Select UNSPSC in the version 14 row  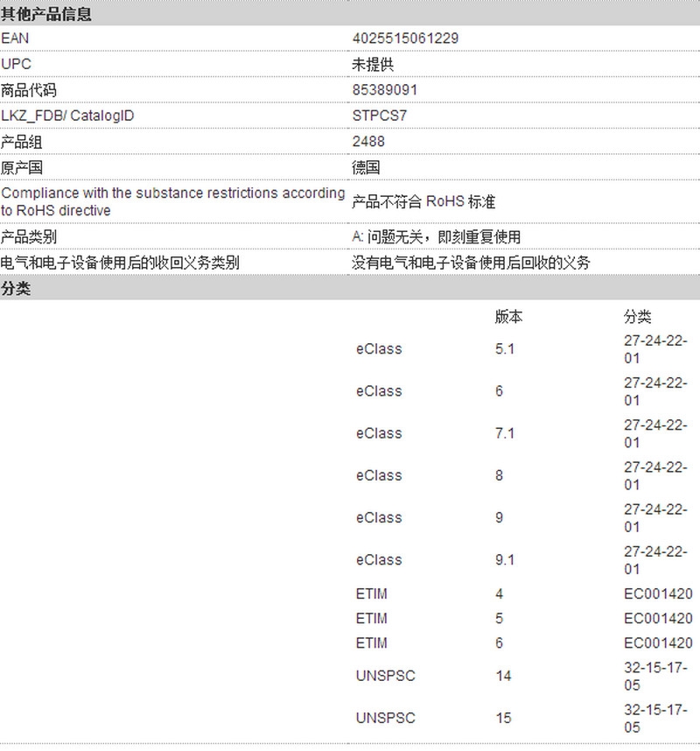[385, 676]
